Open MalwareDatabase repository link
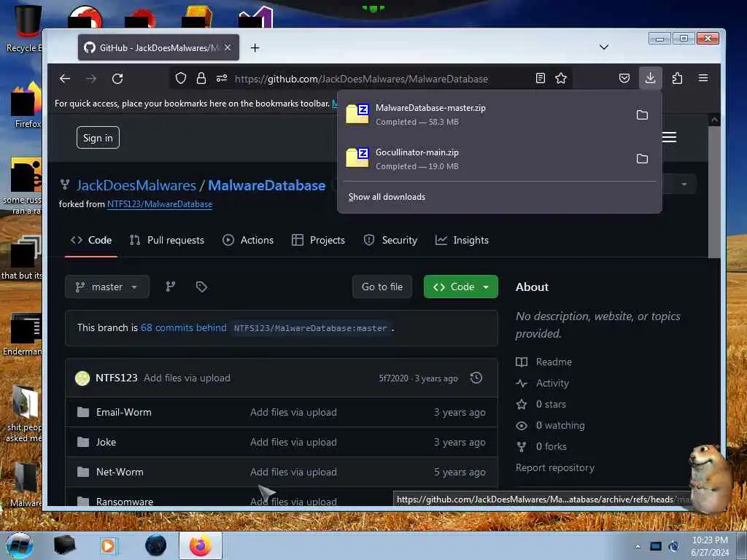 click(x=266, y=185)
